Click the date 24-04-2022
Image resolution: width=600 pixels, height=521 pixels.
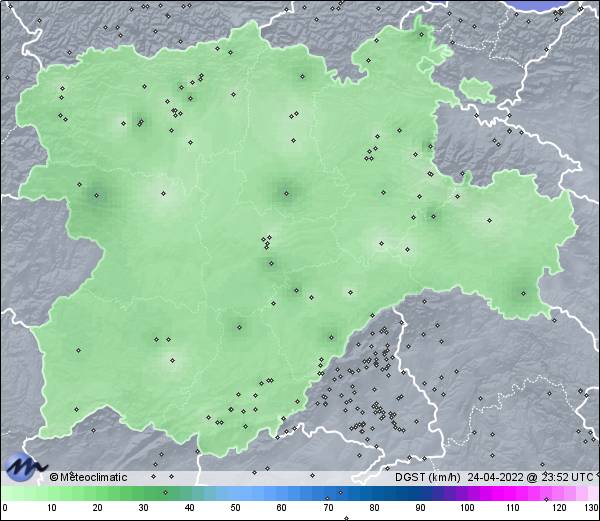point(495,477)
